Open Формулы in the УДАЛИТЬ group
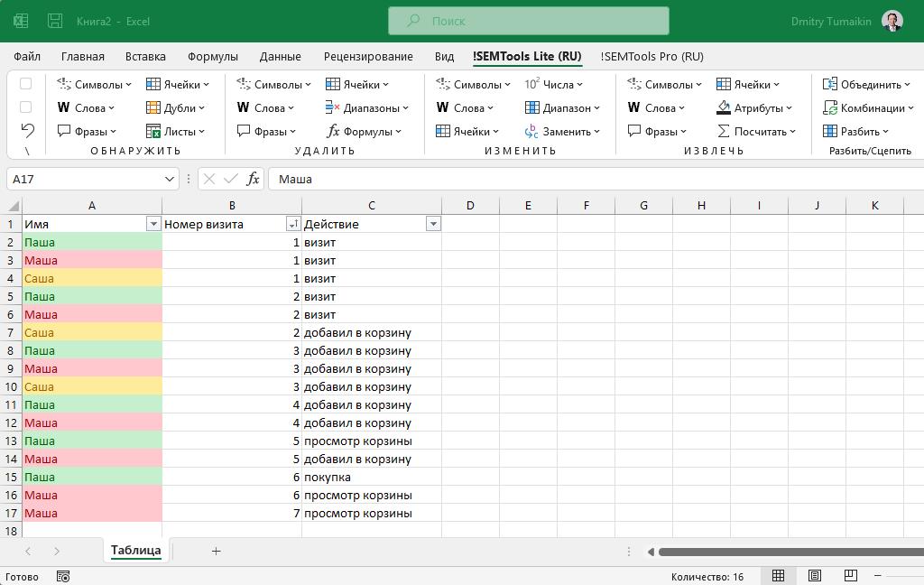Screen dimensions: 924x585 [364, 132]
